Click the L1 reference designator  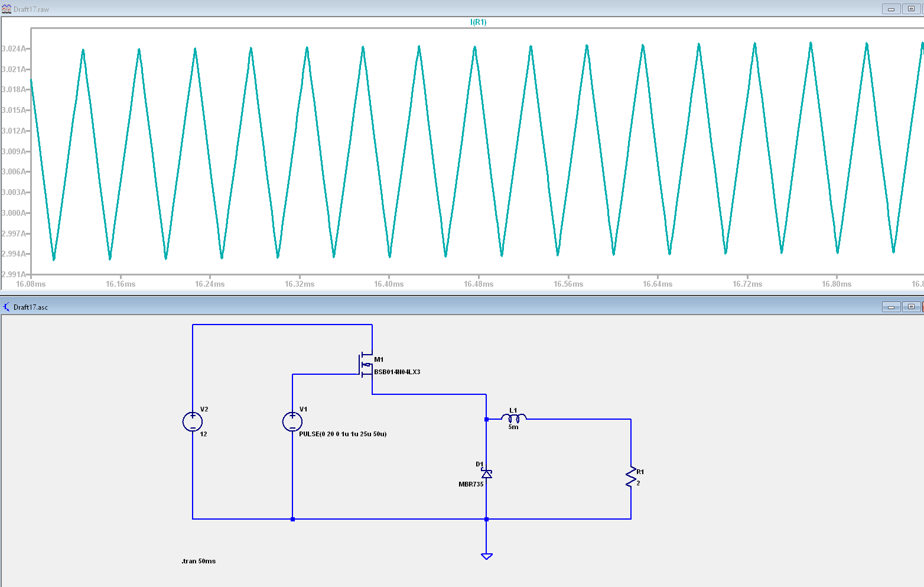tap(513, 410)
